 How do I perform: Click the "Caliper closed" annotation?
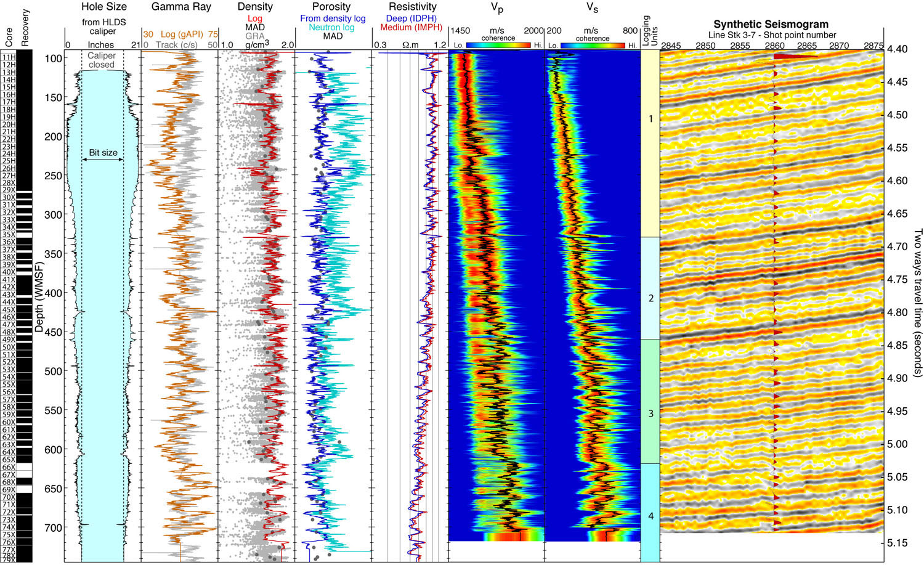click(x=102, y=60)
